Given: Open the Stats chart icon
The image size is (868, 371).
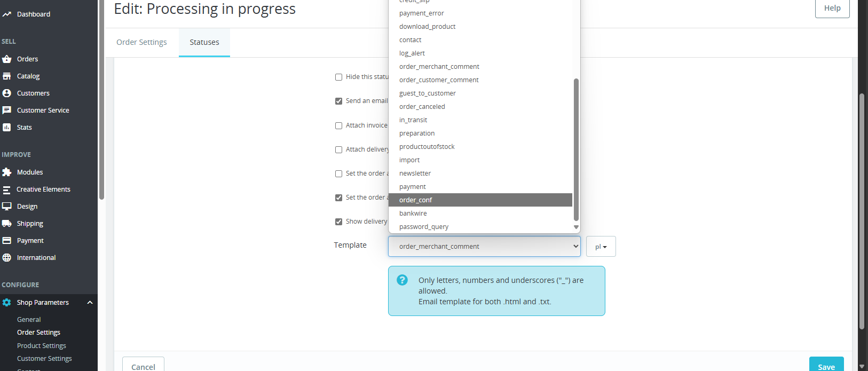Looking at the screenshot, I should 7,128.
